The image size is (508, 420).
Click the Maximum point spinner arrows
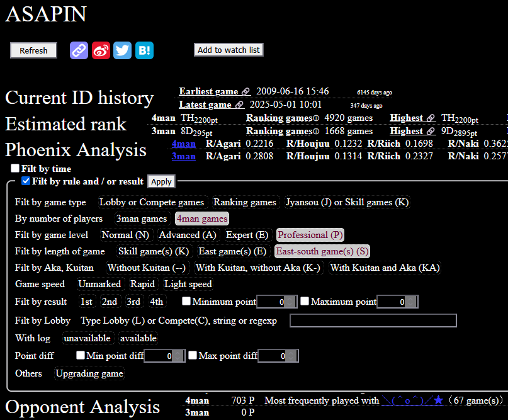click(x=411, y=302)
